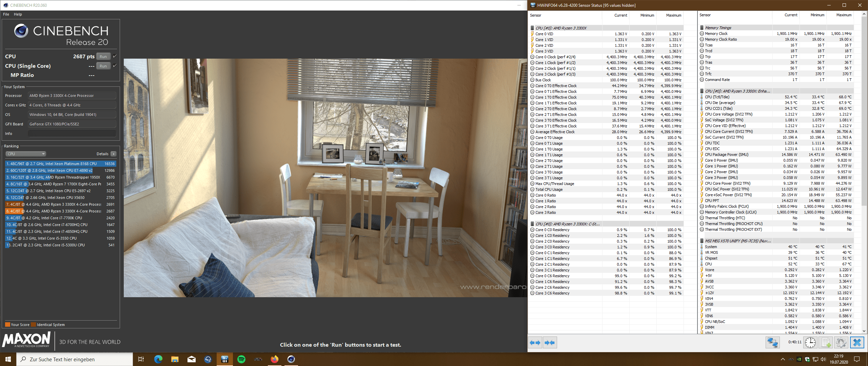Viewport: 868px width, 366px height.
Task: Open the File menu
Action: (6, 14)
